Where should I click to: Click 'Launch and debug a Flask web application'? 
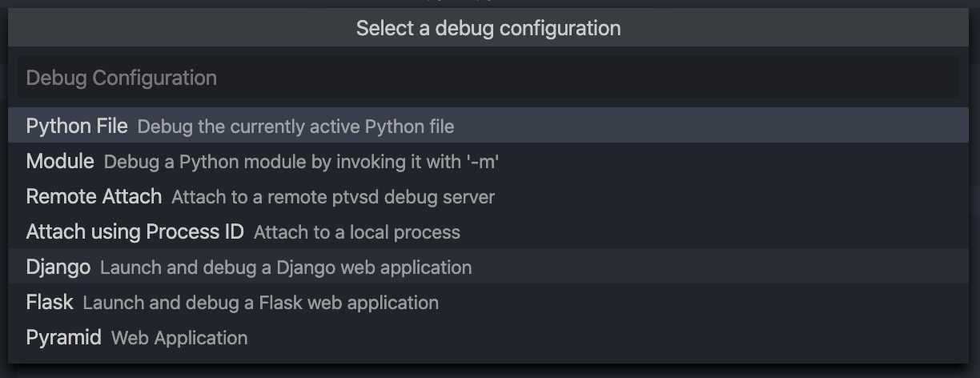point(261,303)
